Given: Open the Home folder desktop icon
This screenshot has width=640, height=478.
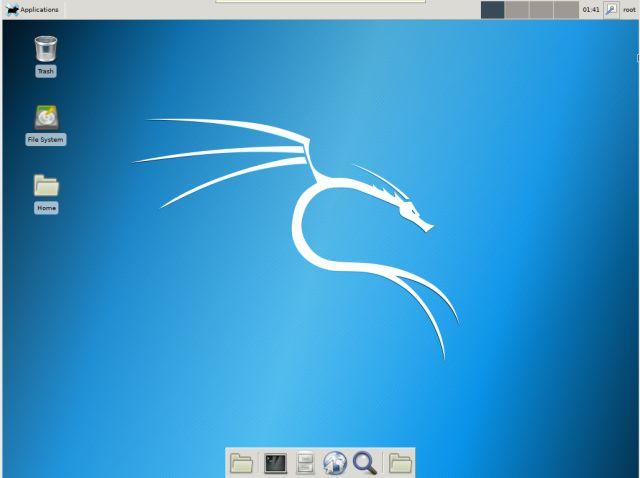Looking at the screenshot, I should [46, 185].
